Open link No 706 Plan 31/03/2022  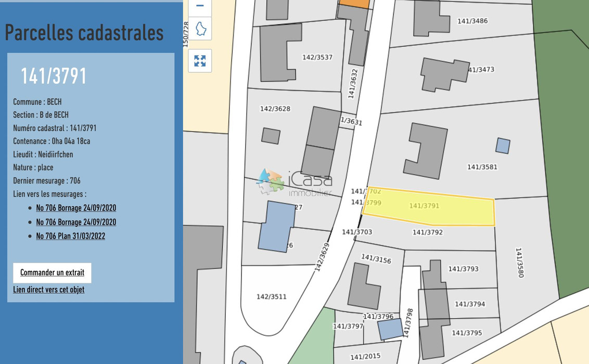point(71,236)
